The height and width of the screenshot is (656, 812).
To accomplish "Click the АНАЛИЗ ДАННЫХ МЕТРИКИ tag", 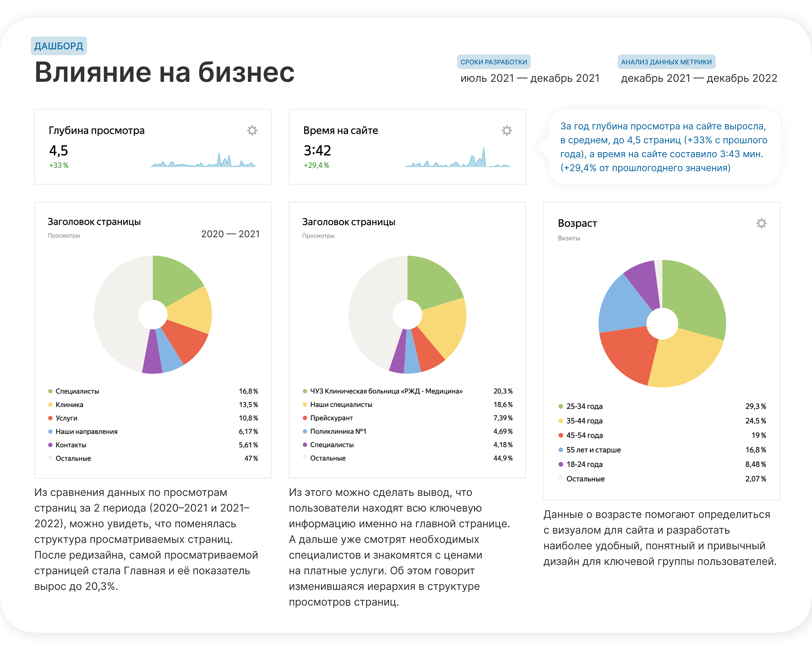I will (666, 62).
